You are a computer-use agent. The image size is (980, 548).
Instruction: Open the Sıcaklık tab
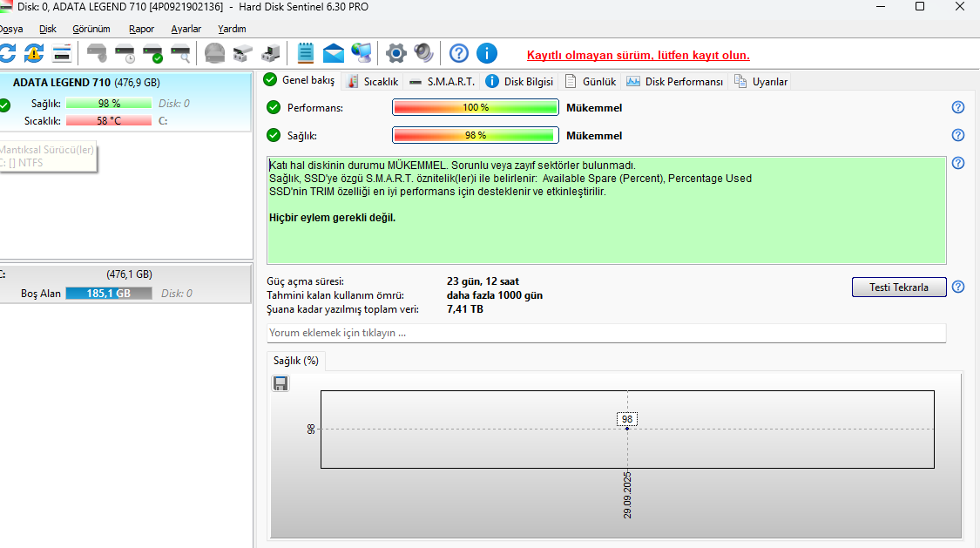pyautogui.click(x=373, y=82)
